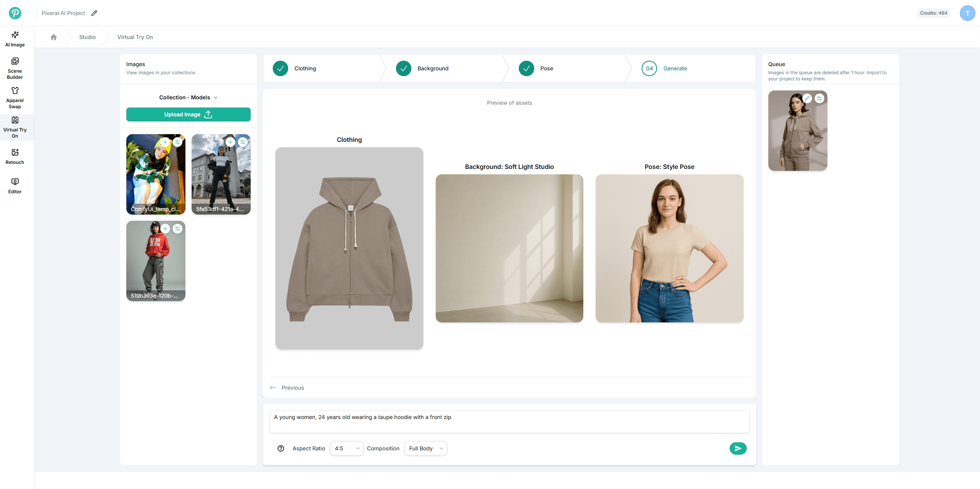This screenshot has height=489, width=980.
Task: Click the edit pencil on the queued image
Action: click(807, 98)
